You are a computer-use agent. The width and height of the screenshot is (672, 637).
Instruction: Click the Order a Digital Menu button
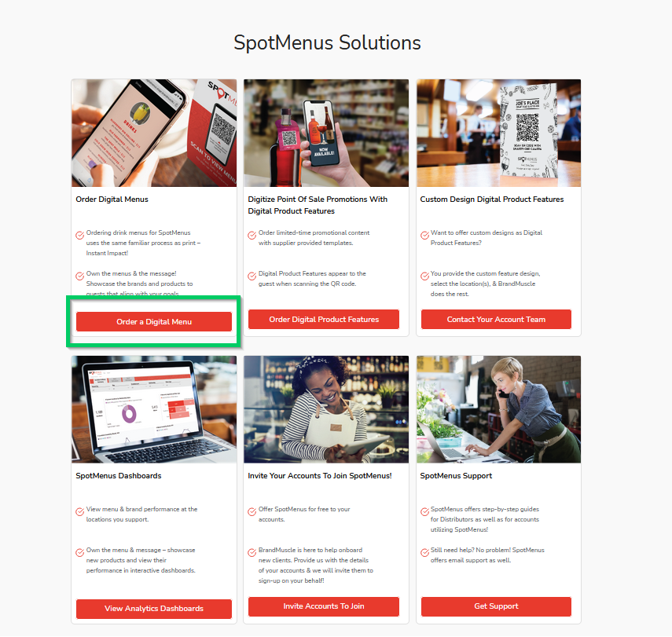154,322
